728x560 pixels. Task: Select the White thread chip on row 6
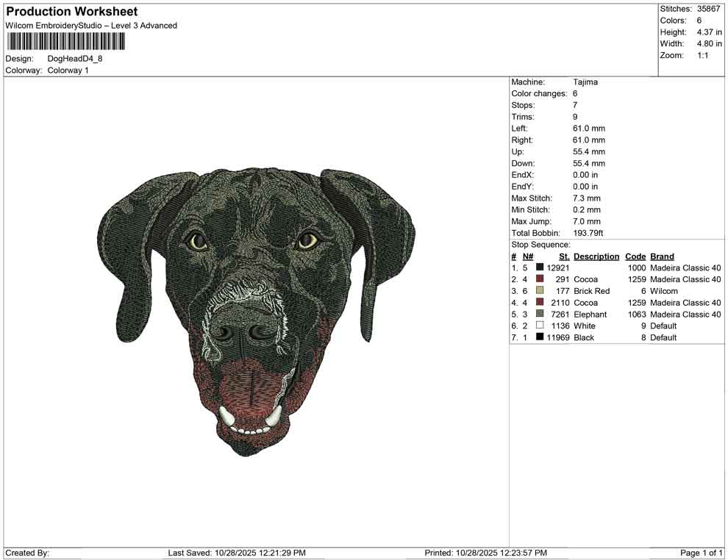(538, 326)
